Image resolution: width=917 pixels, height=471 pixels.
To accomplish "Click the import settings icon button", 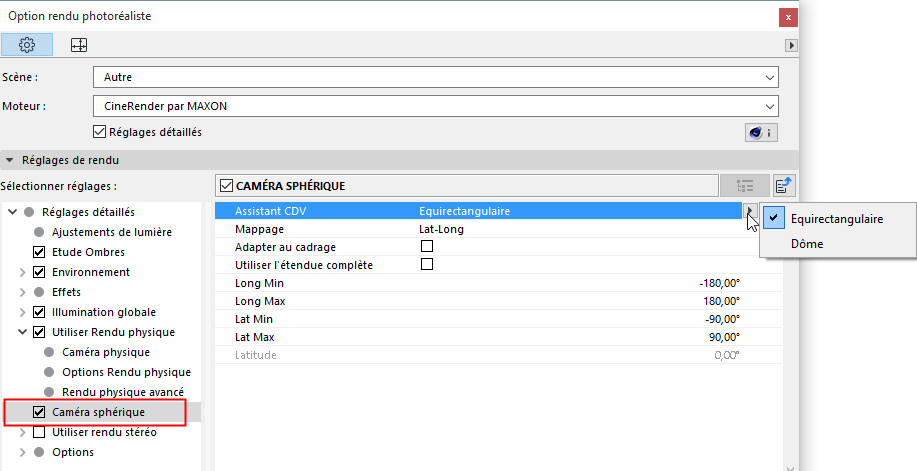I will click(x=784, y=185).
